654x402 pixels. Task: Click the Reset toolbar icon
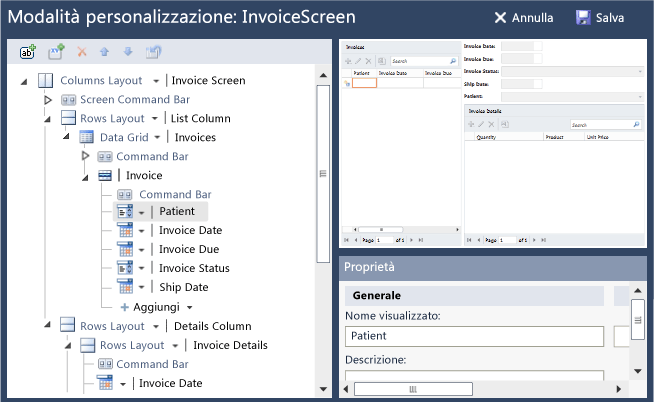153,52
